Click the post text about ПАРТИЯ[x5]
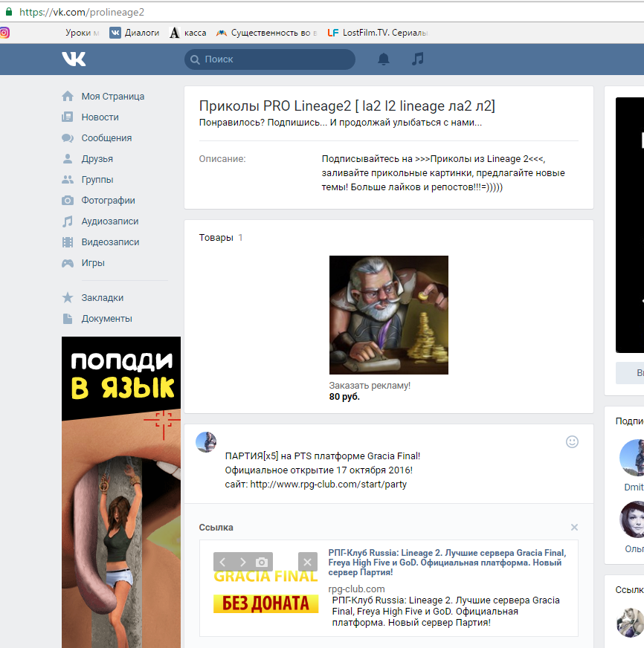This screenshot has width=644, height=648. point(323,470)
